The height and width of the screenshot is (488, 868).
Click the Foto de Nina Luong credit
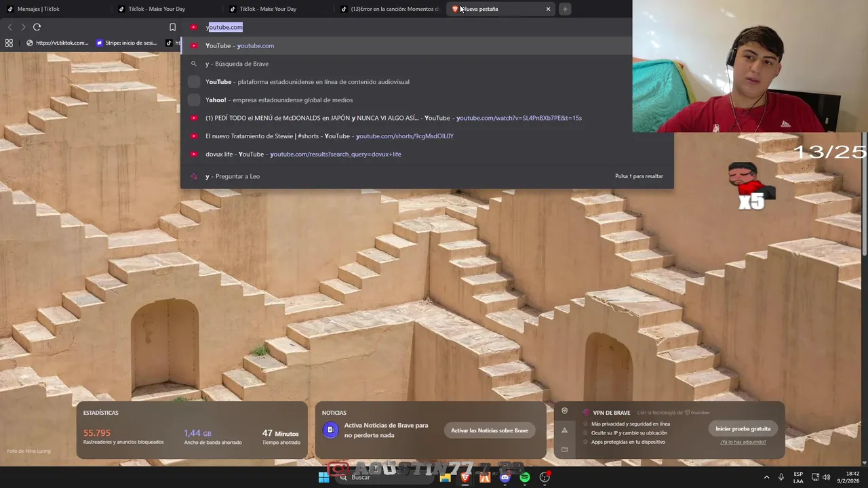click(x=28, y=451)
